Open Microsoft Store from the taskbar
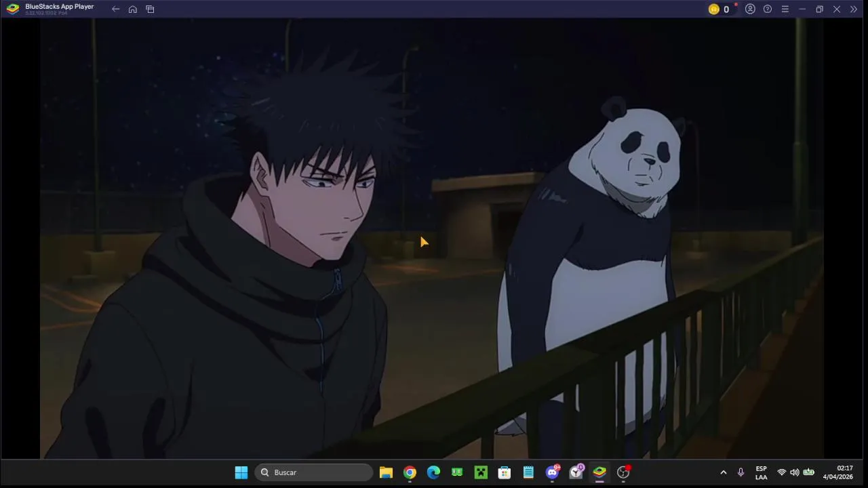The height and width of the screenshot is (488, 868). point(505,472)
